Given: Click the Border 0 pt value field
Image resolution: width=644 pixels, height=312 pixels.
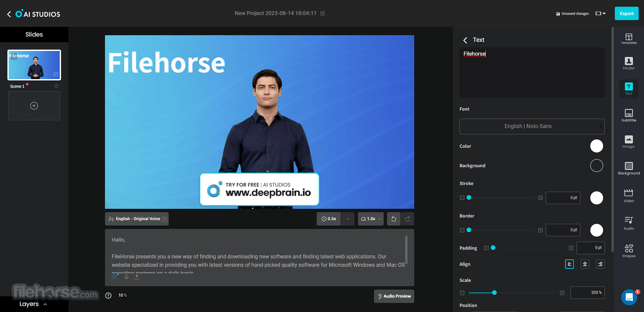Looking at the screenshot, I should tap(563, 230).
